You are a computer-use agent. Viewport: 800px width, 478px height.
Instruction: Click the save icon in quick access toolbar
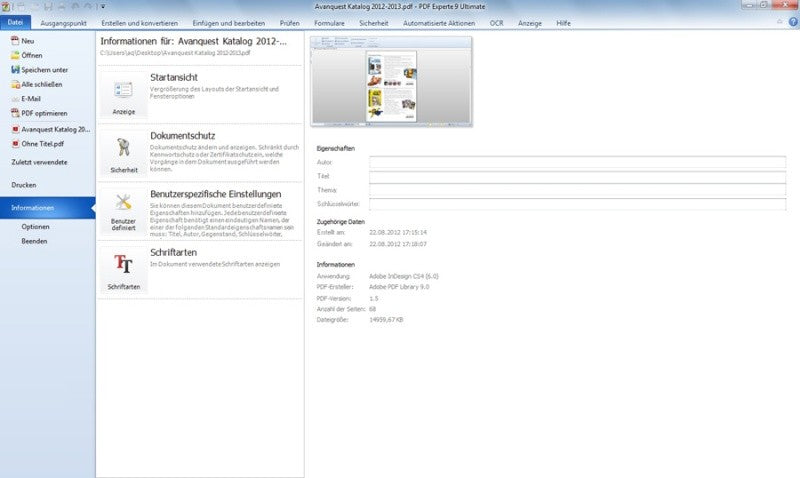point(48,7)
